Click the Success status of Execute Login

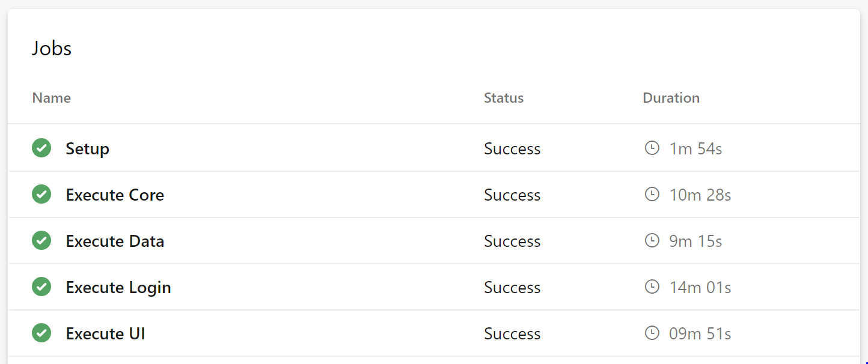(x=512, y=287)
